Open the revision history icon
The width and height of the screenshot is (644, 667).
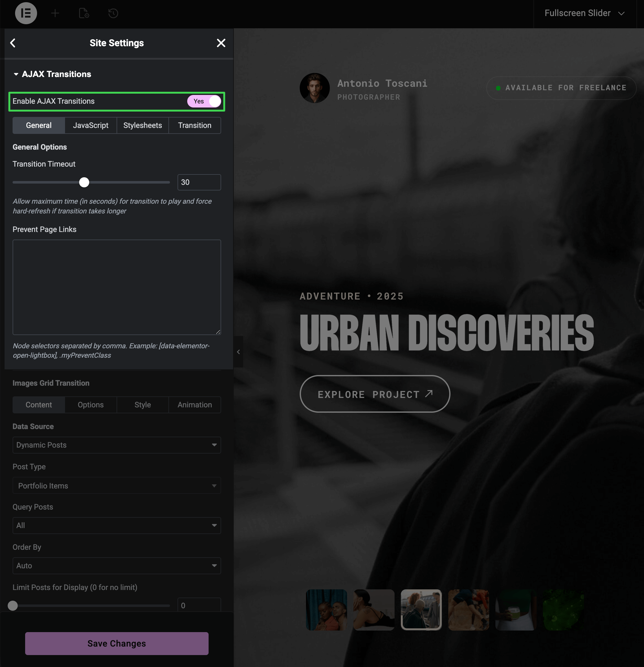point(113,13)
